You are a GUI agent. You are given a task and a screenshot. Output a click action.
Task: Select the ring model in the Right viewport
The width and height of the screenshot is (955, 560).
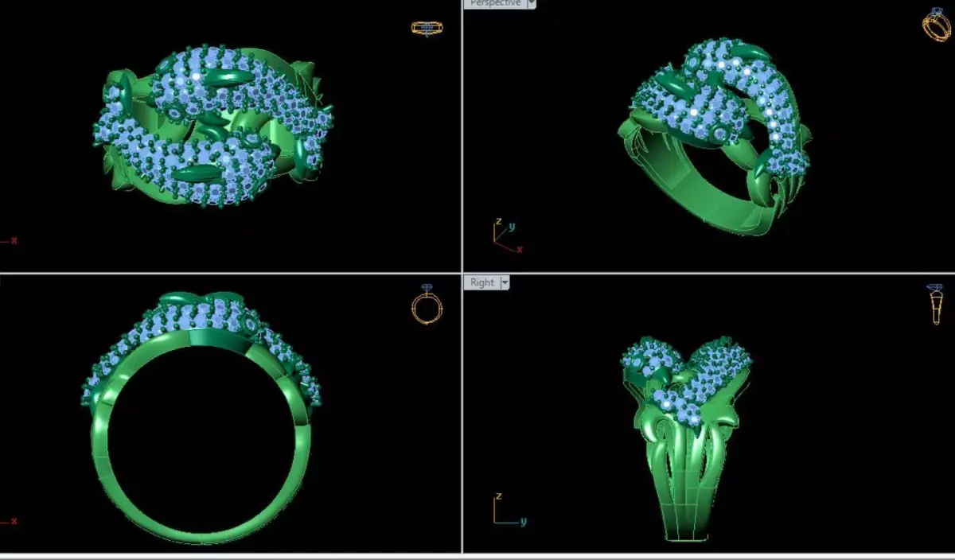coord(686,438)
